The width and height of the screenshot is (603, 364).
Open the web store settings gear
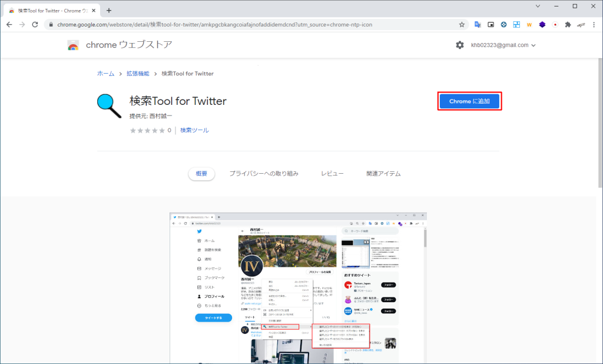(459, 45)
